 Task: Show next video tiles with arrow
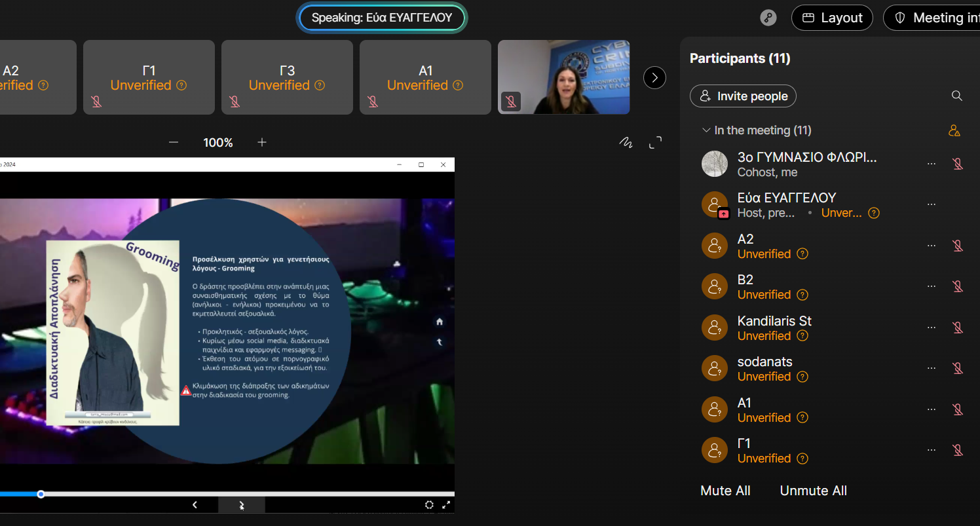coord(654,77)
